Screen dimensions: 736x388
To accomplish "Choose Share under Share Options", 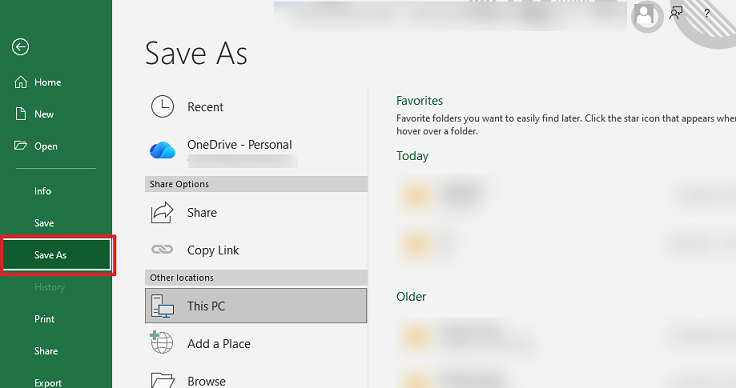I will pyautogui.click(x=256, y=213).
